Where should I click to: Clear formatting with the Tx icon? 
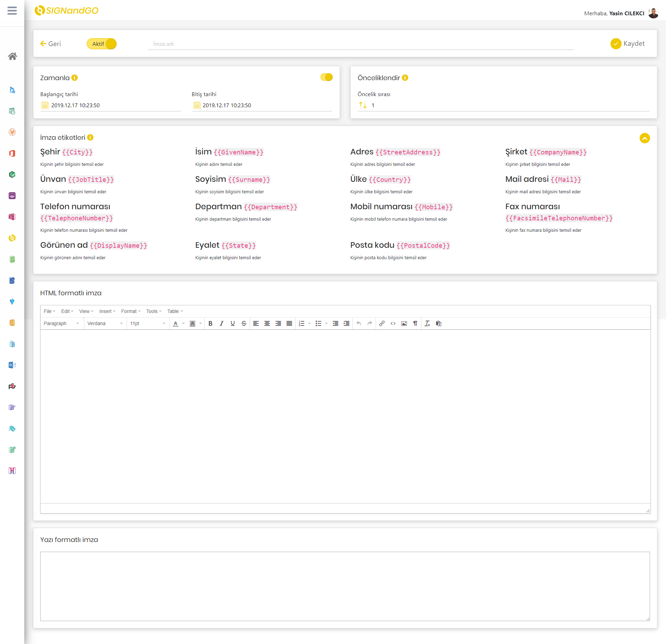[427, 323]
